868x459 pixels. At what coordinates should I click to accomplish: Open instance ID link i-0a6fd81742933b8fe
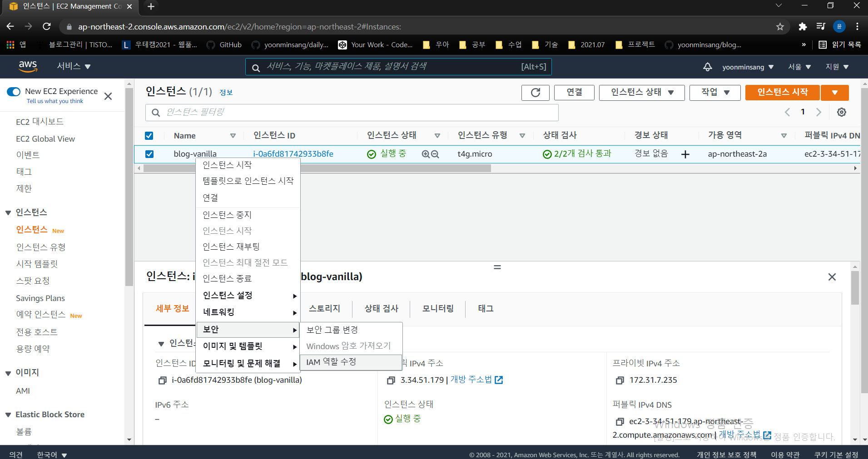(293, 154)
